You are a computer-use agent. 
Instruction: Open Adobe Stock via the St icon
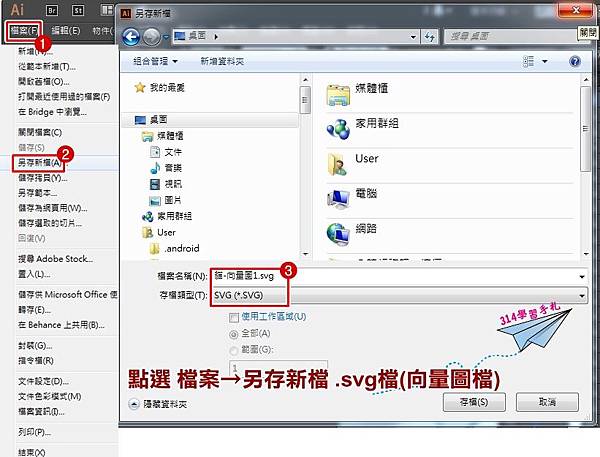click(78, 10)
